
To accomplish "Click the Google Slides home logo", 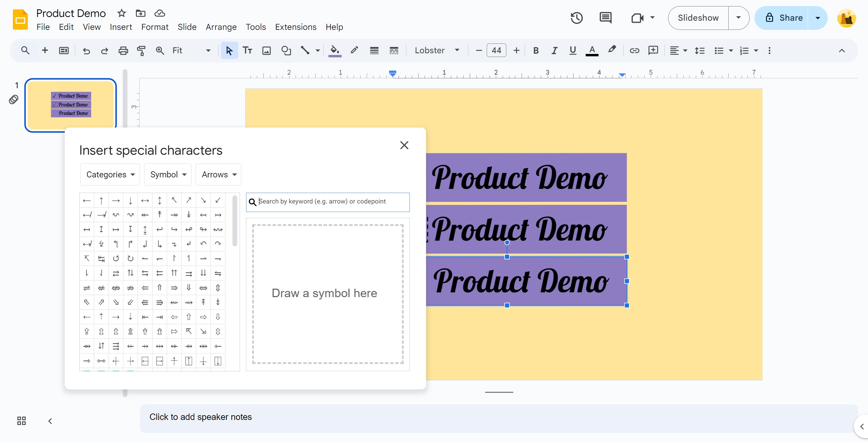I will [20, 19].
